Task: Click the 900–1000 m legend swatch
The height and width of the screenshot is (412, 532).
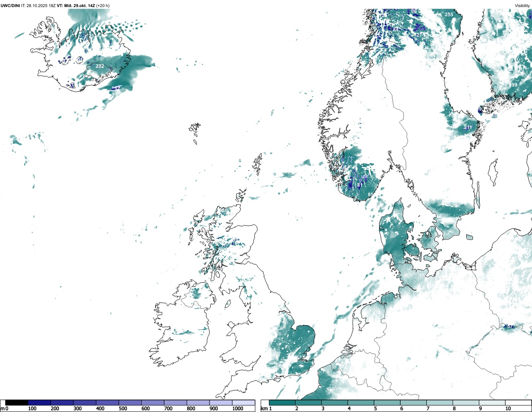Action: click(x=221, y=402)
